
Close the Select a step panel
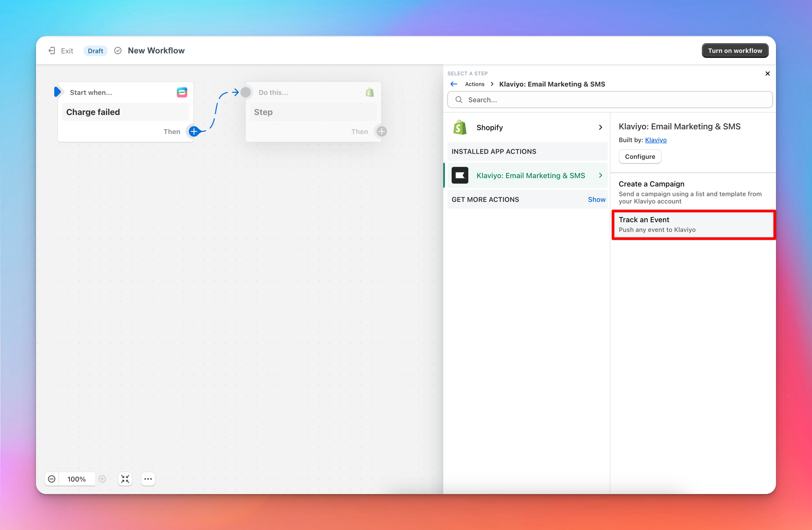click(x=768, y=73)
